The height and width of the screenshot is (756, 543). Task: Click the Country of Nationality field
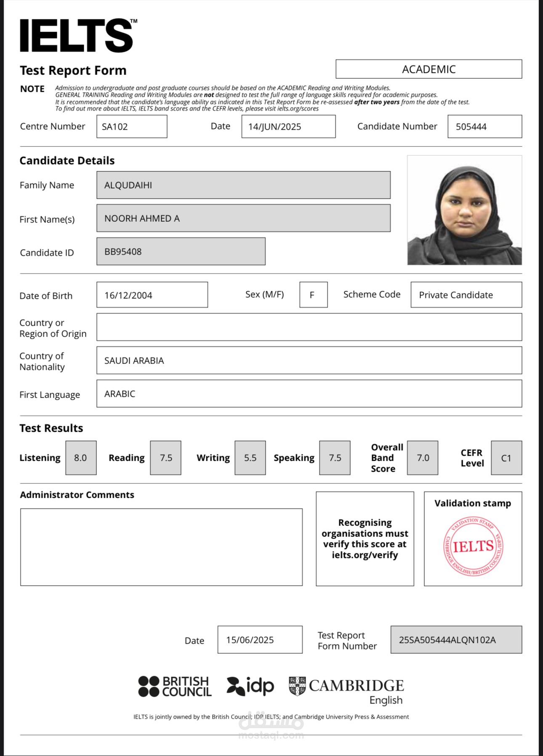[x=309, y=360]
